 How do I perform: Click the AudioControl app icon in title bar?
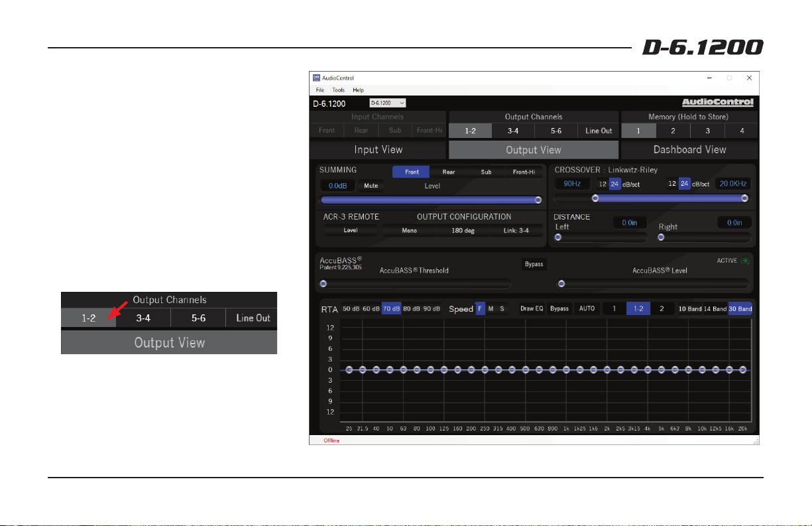316,78
